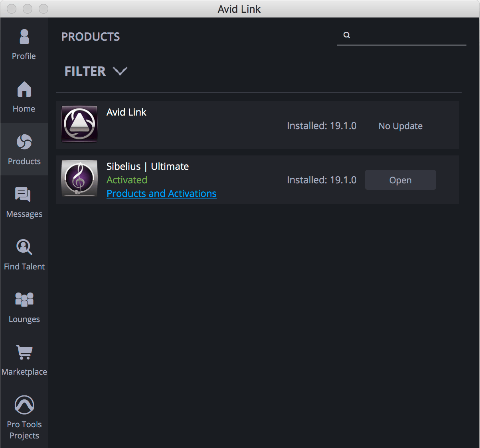Click the green Activated status text
This screenshot has width=480, height=448.
127,180
